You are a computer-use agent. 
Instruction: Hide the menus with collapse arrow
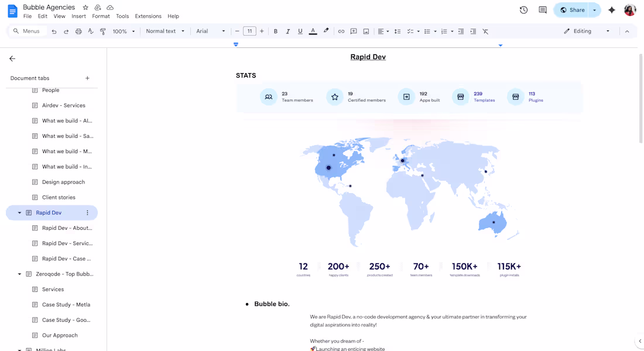[x=627, y=31]
